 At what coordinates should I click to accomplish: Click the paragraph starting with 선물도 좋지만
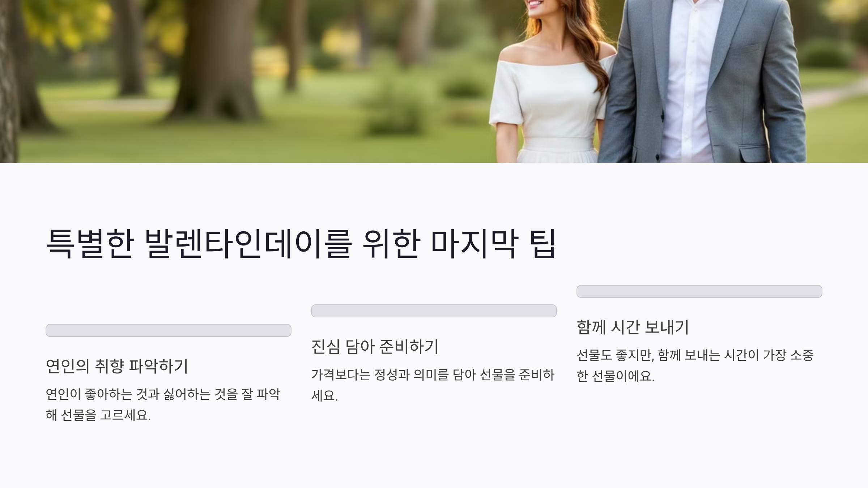695,365
